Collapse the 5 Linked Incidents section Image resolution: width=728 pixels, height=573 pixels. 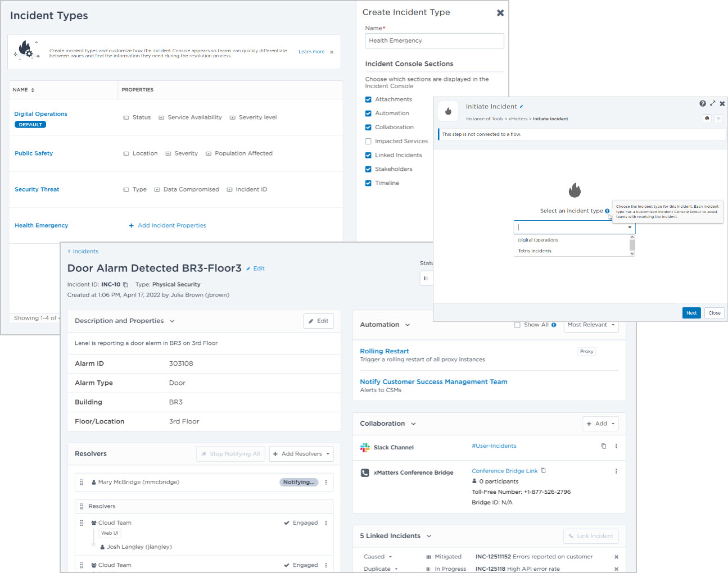coord(429,536)
